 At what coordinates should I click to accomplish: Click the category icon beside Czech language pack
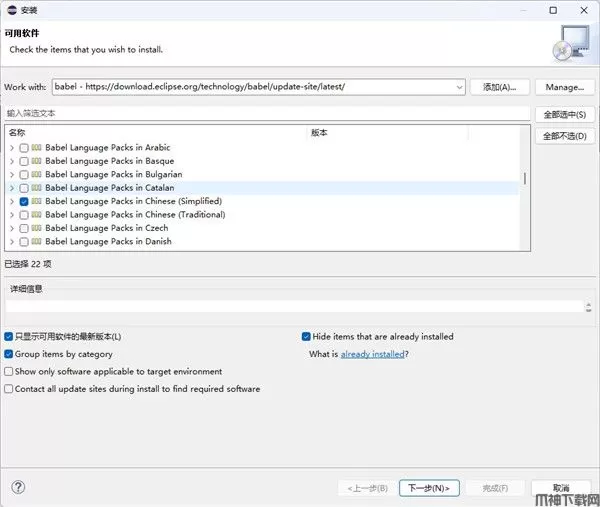click(x=36, y=228)
